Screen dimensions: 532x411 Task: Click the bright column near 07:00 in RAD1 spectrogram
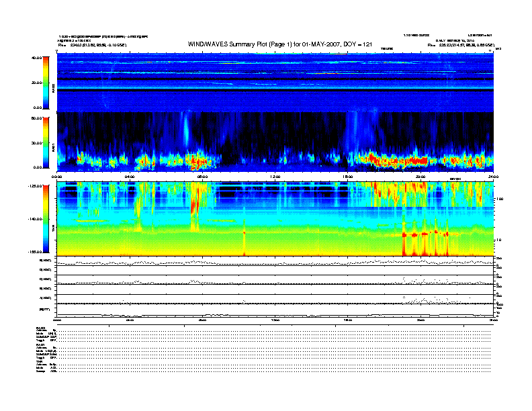pyautogui.click(x=186, y=130)
